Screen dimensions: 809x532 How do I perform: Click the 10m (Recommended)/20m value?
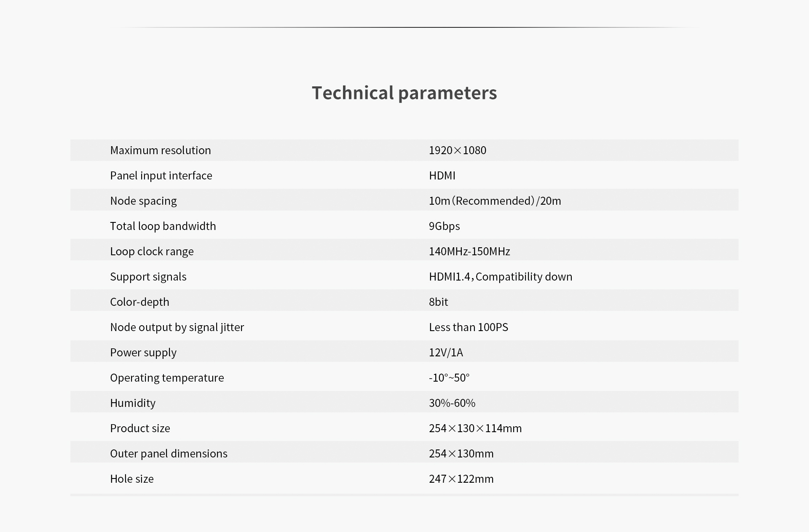495,201
